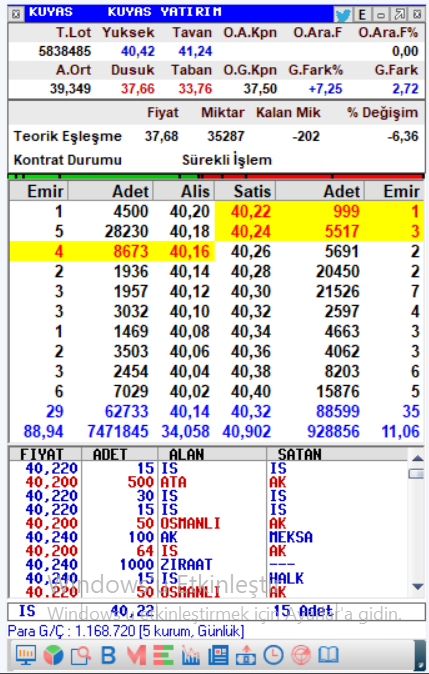
Task: Click the Dusuk value 37,66
Action: click(138, 89)
